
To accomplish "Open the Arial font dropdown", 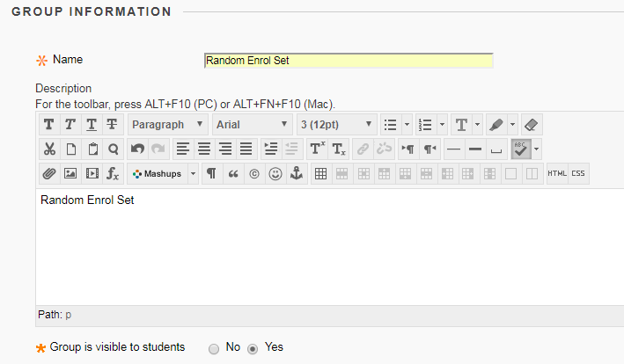I will coord(253,125).
